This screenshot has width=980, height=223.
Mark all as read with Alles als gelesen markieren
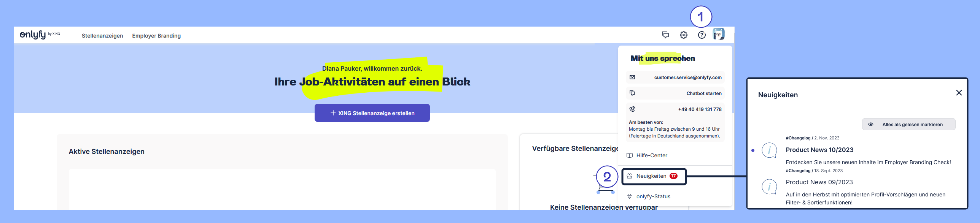(x=908, y=125)
